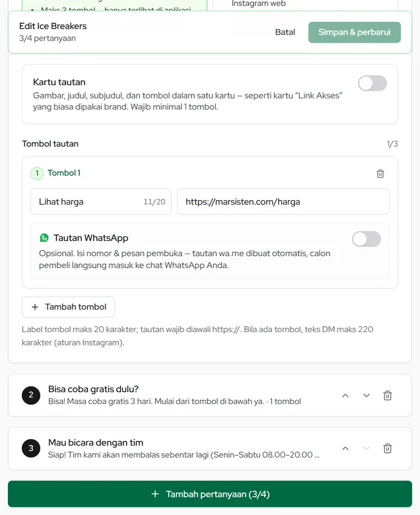Delete 'Mau bicara dengan tim' question
420x515 pixels.
click(x=388, y=448)
